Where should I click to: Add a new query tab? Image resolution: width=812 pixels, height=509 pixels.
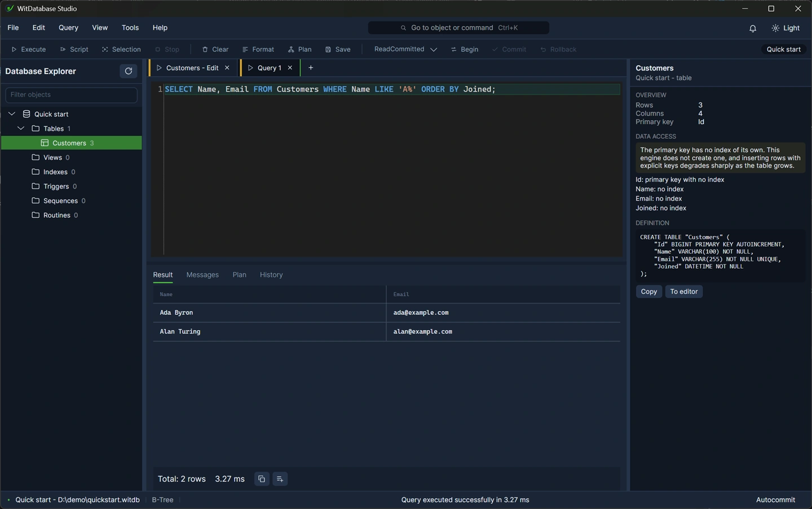click(311, 68)
